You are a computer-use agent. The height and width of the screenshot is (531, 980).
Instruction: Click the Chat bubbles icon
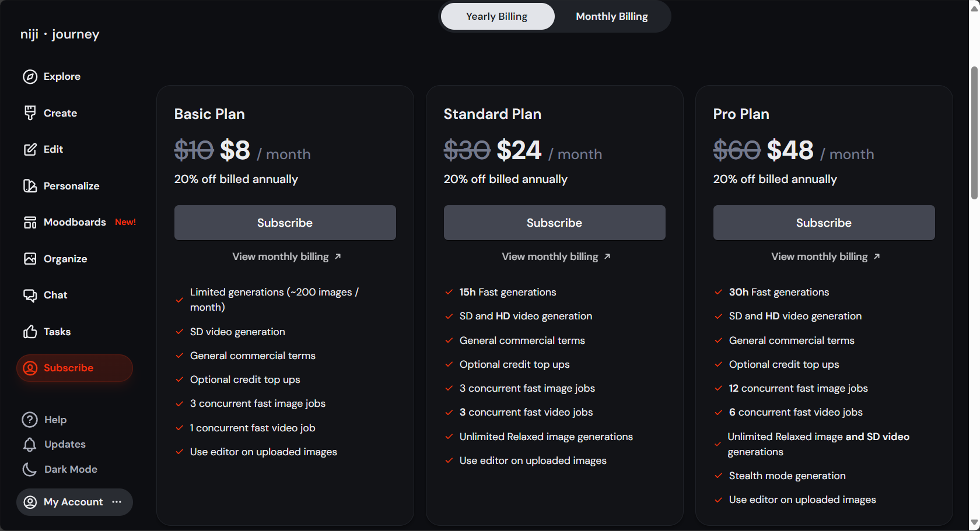tap(30, 296)
